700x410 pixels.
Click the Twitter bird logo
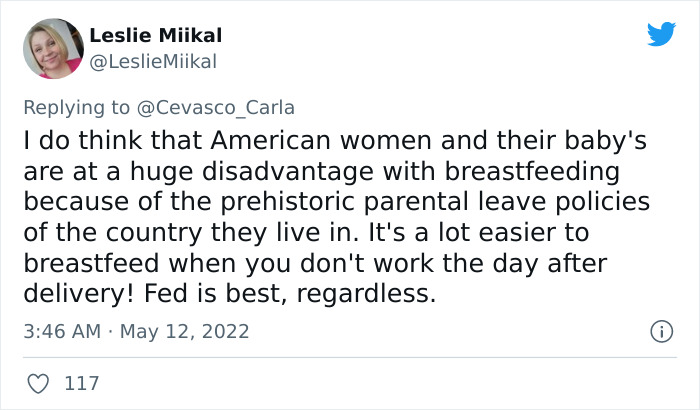pyautogui.click(x=661, y=34)
